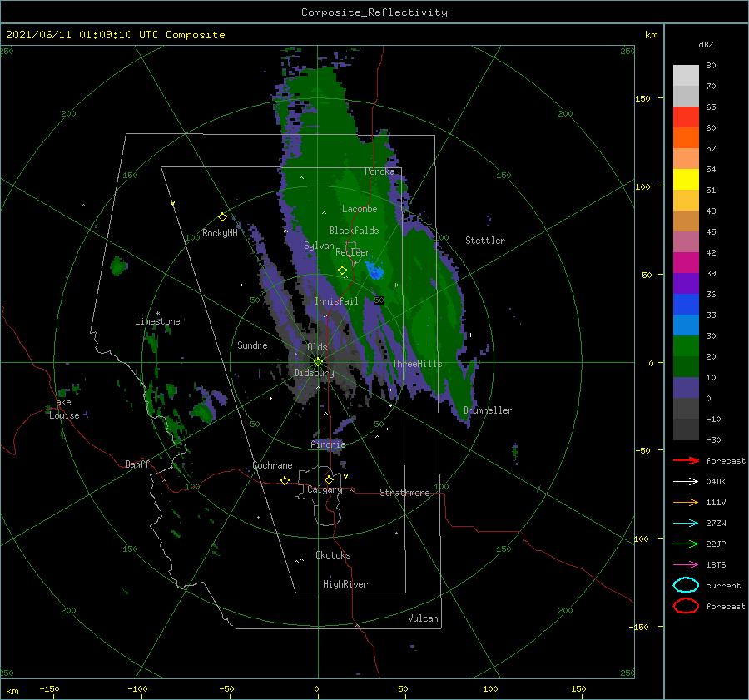Click the yellow diamond marker near RockyMH
749x700 pixels.
point(222,217)
